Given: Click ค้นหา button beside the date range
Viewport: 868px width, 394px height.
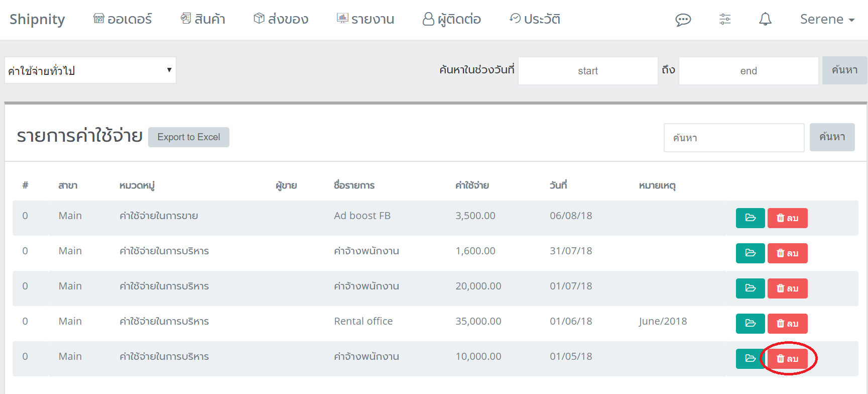Looking at the screenshot, I should click(844, 70).
